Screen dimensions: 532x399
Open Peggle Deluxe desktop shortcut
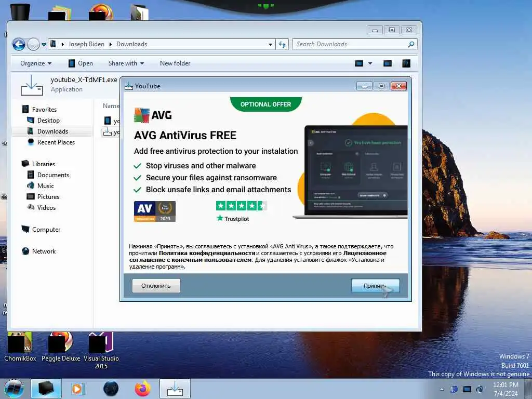(61, 347)
